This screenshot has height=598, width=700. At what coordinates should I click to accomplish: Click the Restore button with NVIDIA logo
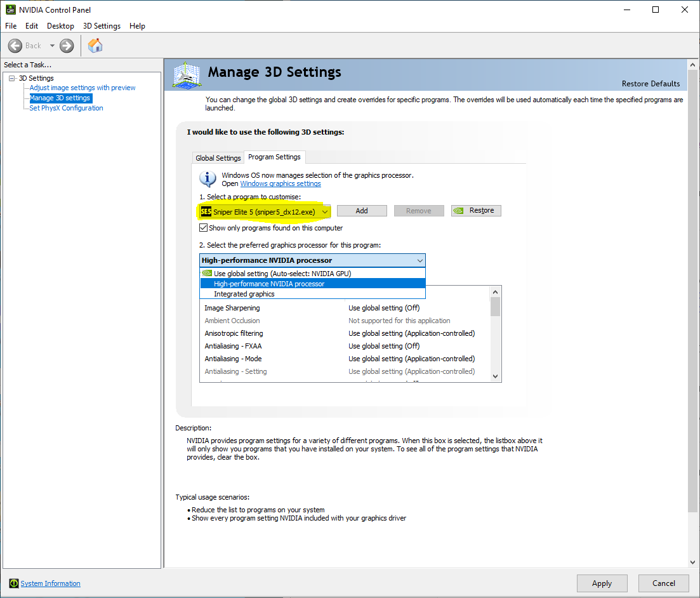pyautogui.click(x=476, y=211)
